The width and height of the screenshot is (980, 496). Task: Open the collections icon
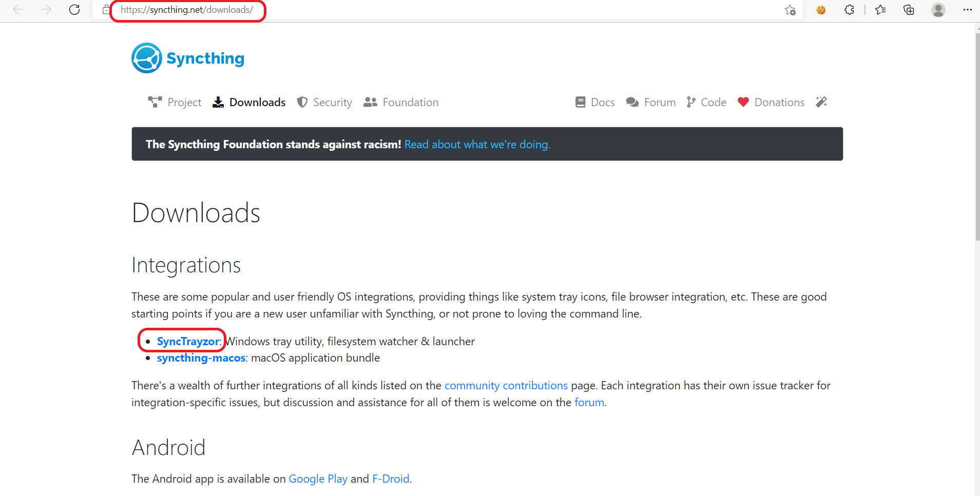[909, 10]
